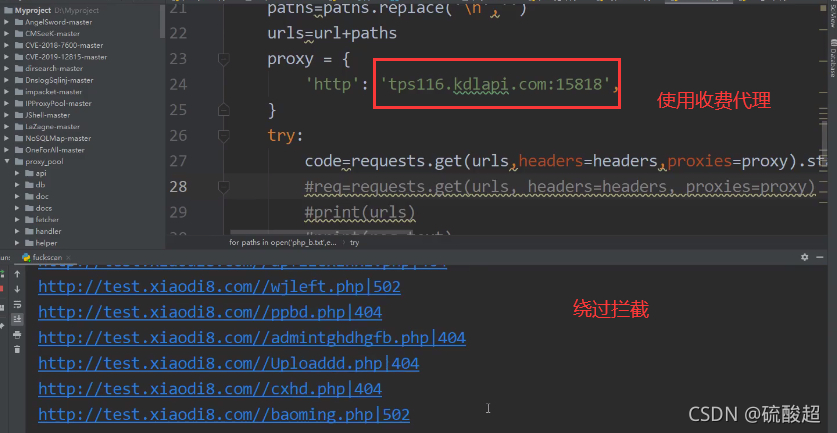Open the ppbd.php|404 link
This screenshot has height=433, width=837.
coord(210,312)
